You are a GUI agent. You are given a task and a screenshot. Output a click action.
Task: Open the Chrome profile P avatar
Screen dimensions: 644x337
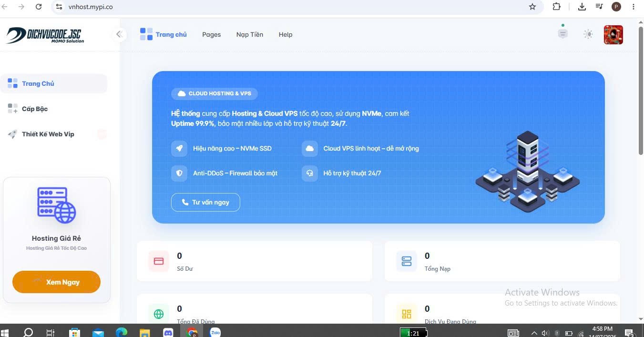[616, 7]
